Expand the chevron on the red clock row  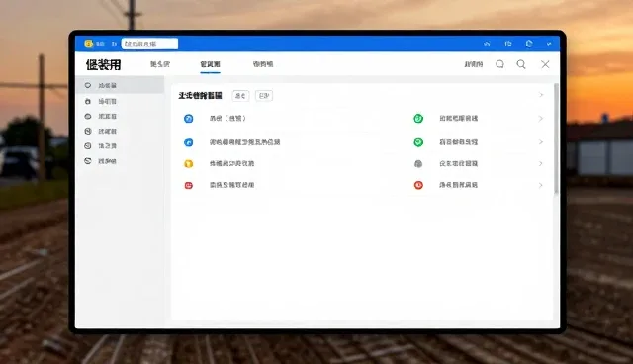pyautogui.click(x=541, y=185)
